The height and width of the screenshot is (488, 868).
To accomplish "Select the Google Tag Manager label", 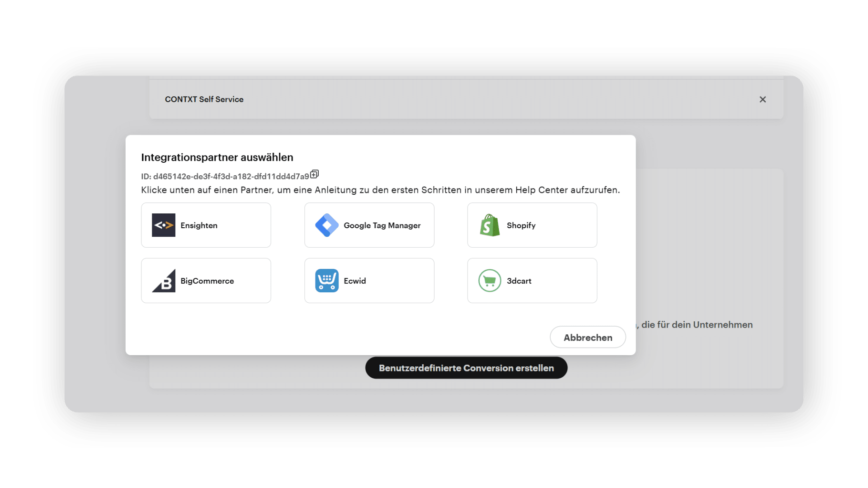I will click(x=382, y=225).
